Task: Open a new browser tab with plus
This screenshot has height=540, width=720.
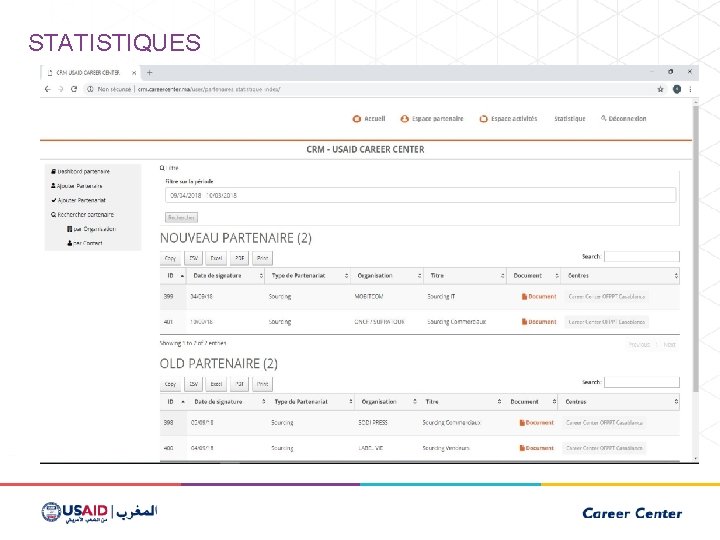Action: pos(149,73)
